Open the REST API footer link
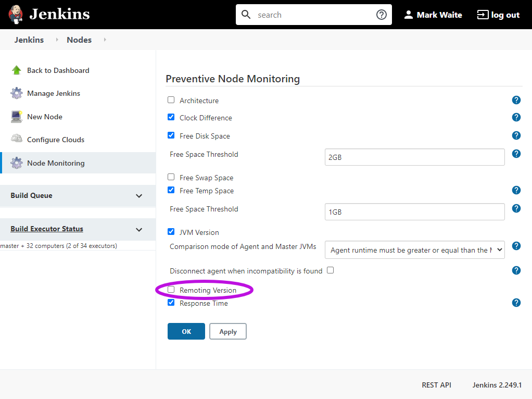The height and width of the screenshot is (399, 532). (x=436, y=385)
